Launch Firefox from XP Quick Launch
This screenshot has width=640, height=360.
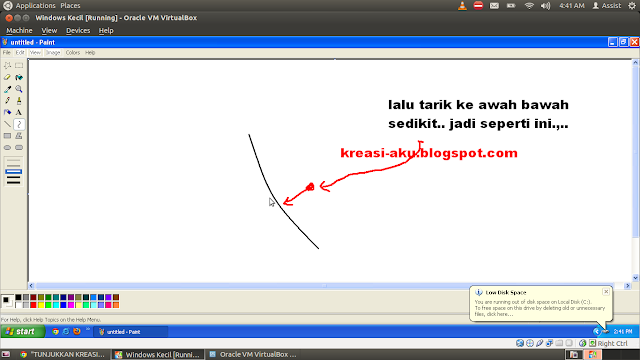[x=77, y=331]
